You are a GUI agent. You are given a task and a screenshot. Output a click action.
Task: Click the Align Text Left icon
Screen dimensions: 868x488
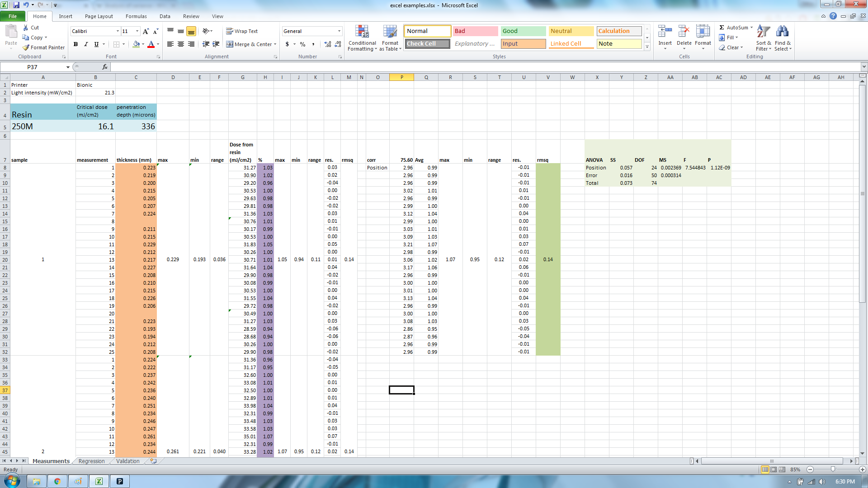point(170,44)
